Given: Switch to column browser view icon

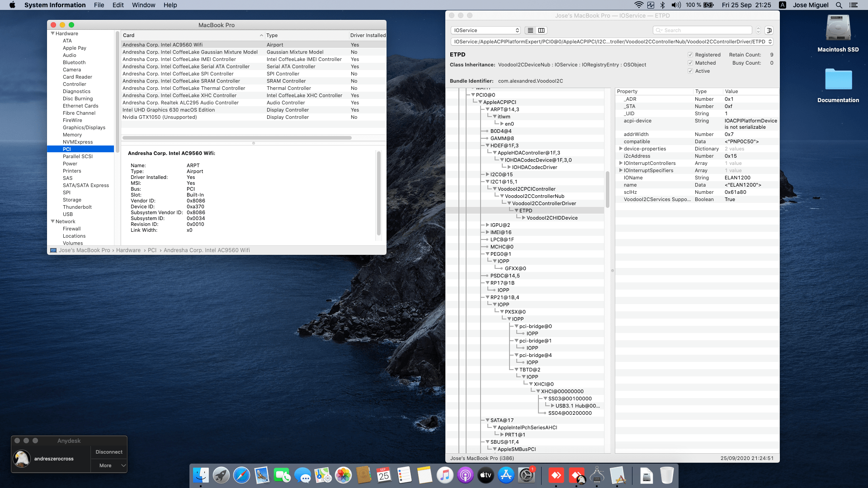Looking at the screenshot, I should point(541,30).
